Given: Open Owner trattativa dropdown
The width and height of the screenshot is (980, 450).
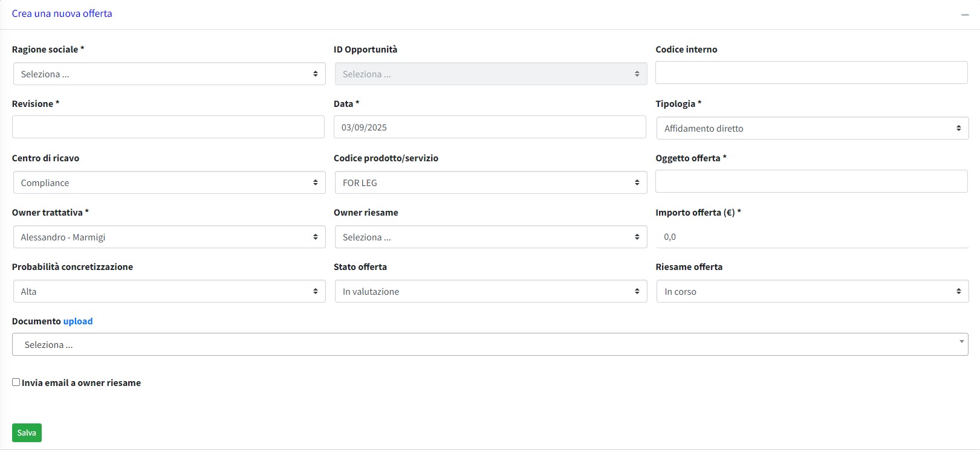Looking at the screenshot, I should tap(169, 237).
